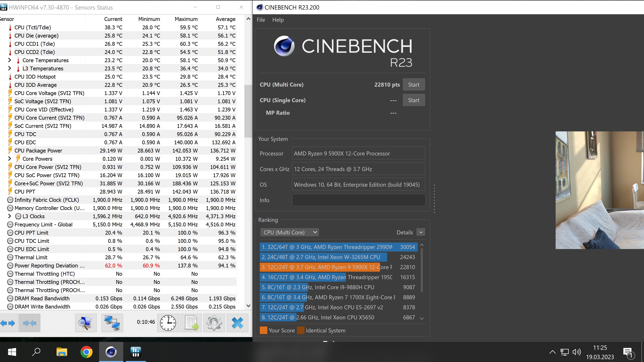Screen dimensions: 644x362
Task: Open the CPU (Multi Core) ranking dropdown
Action: point(290,232)
